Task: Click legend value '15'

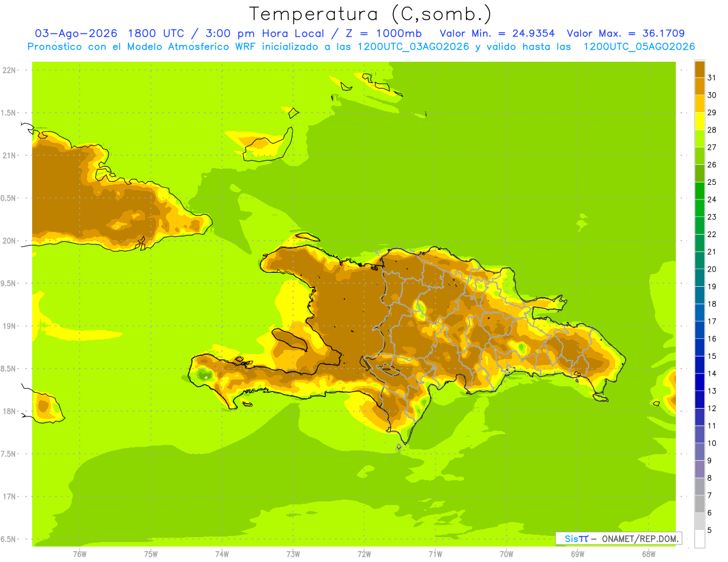Action: (712, 356)
